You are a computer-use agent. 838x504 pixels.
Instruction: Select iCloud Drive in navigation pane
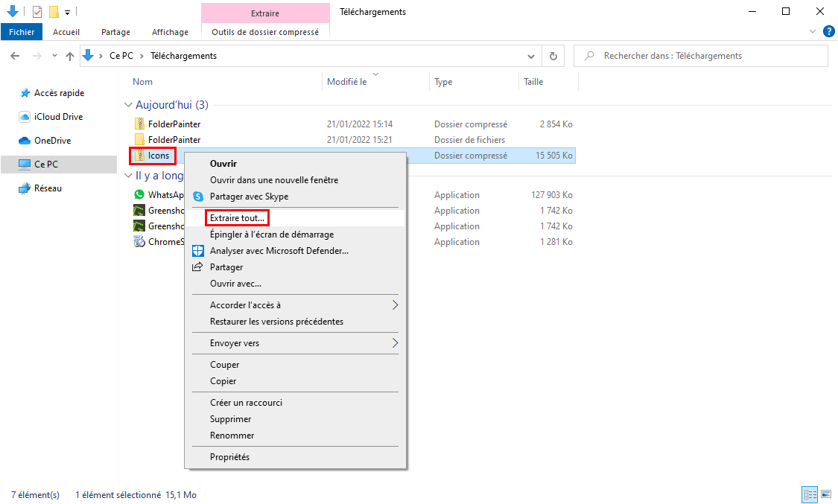click(x=58, y=116)
